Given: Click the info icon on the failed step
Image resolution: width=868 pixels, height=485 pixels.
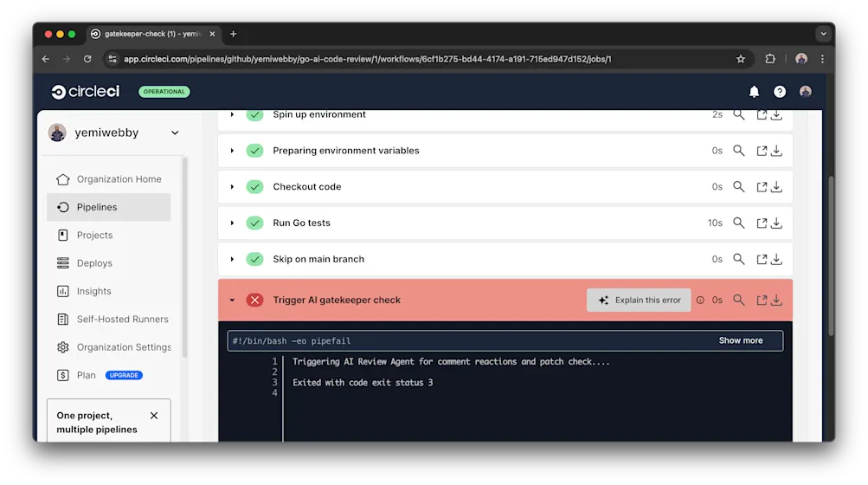Looking at the screenshot, I should point(700,300).
